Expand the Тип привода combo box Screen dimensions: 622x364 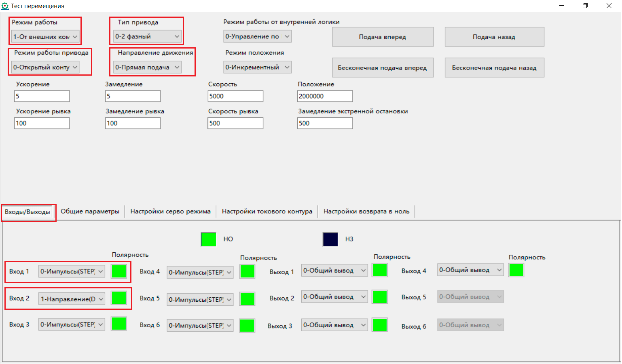147,36
